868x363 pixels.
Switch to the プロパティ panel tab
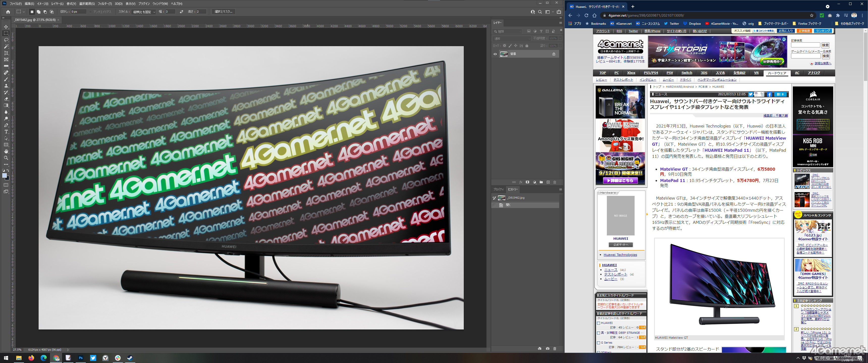click(498, 189)
